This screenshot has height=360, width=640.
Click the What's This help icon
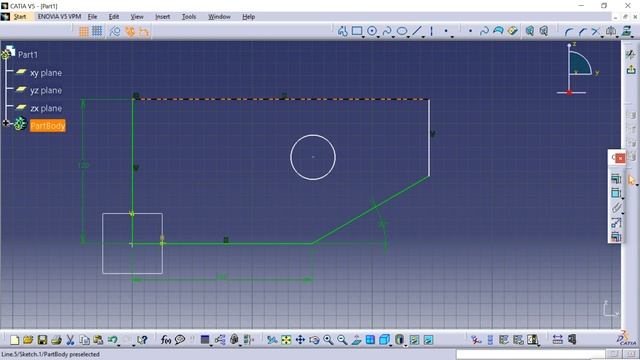coord(142,340)
